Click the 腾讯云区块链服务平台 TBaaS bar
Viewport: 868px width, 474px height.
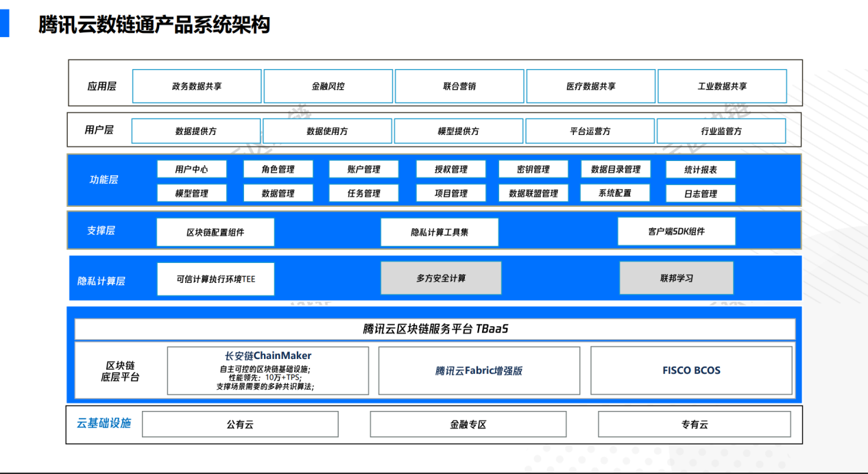pyautogui.click(x=435, y=329)
